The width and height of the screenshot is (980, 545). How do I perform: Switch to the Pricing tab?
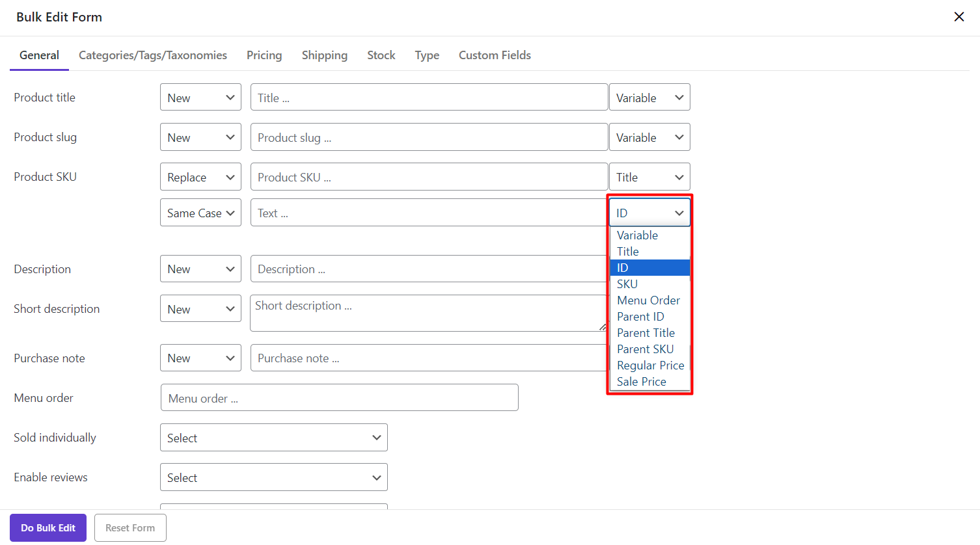(264, 55)
